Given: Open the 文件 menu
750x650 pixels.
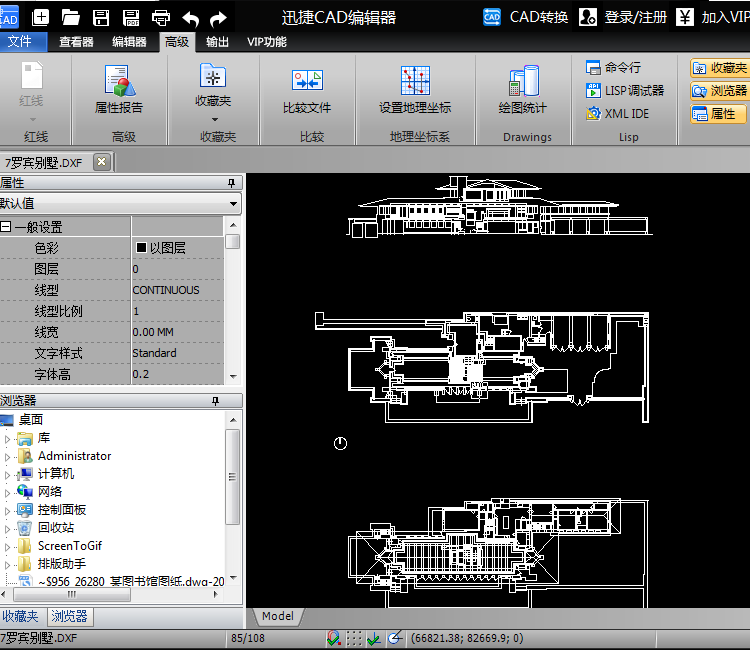Looking at the screenshot, I should [x=23, y=42].
